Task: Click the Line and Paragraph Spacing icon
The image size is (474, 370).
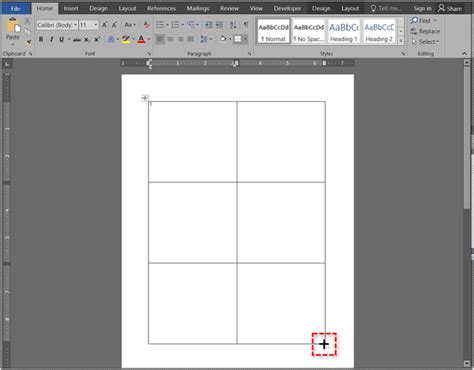Action: [204, 39]
